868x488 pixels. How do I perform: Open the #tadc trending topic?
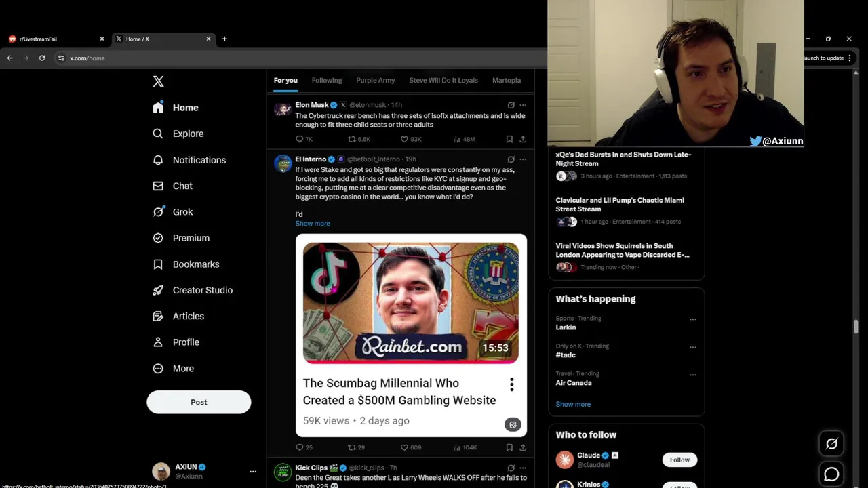click(x=566, y=355)
